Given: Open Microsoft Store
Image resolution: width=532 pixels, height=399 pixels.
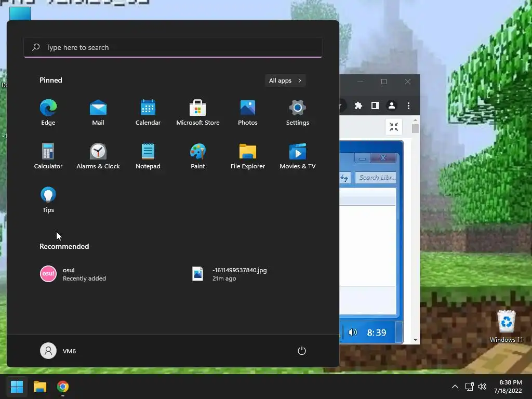Looking at the screenshot, I should (x=198, y=113).
